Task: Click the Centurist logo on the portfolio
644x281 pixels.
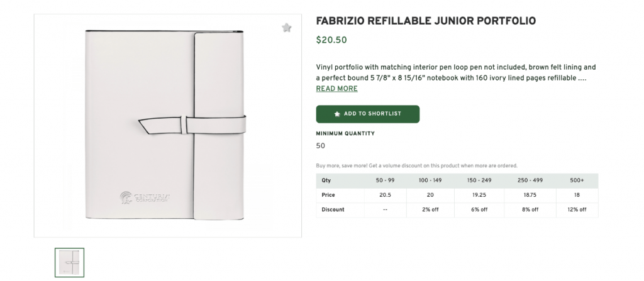Action: [143, 198]
